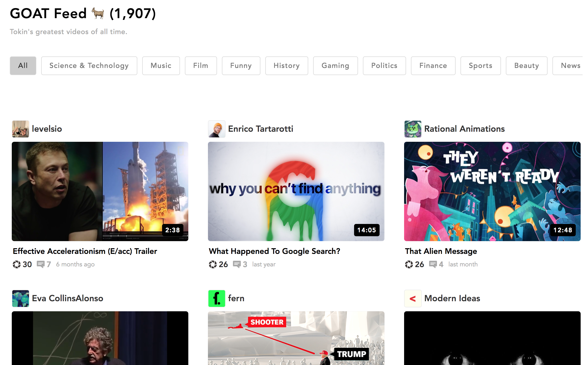Select the All category filter

point(23,66)
